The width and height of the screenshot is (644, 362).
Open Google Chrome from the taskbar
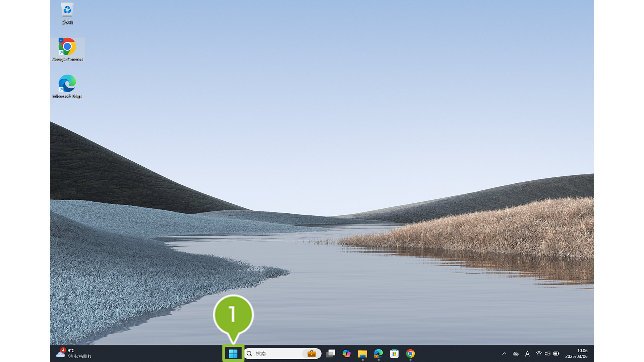pyautogui.click(x=410, y=353)
